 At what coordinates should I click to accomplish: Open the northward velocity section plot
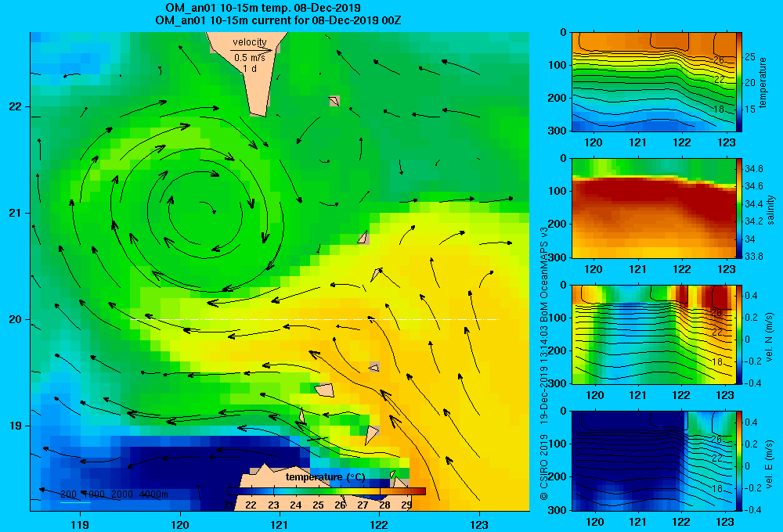point(654,334)
